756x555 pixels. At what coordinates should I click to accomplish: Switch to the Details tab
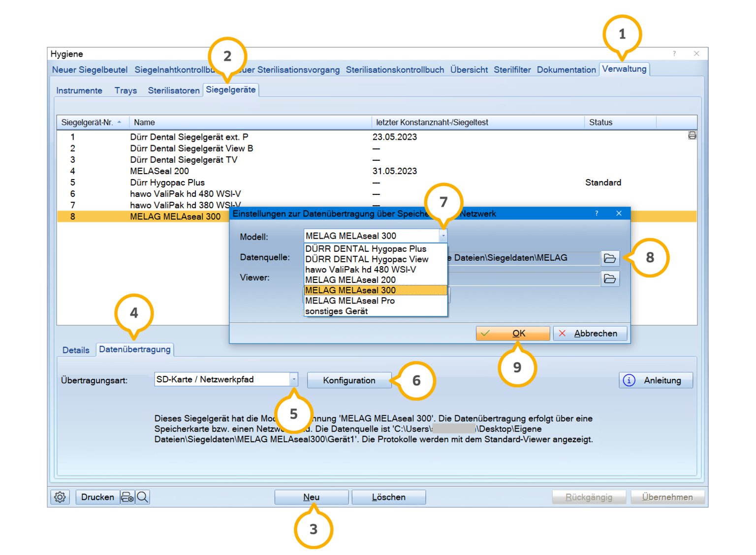pos(76,350)
